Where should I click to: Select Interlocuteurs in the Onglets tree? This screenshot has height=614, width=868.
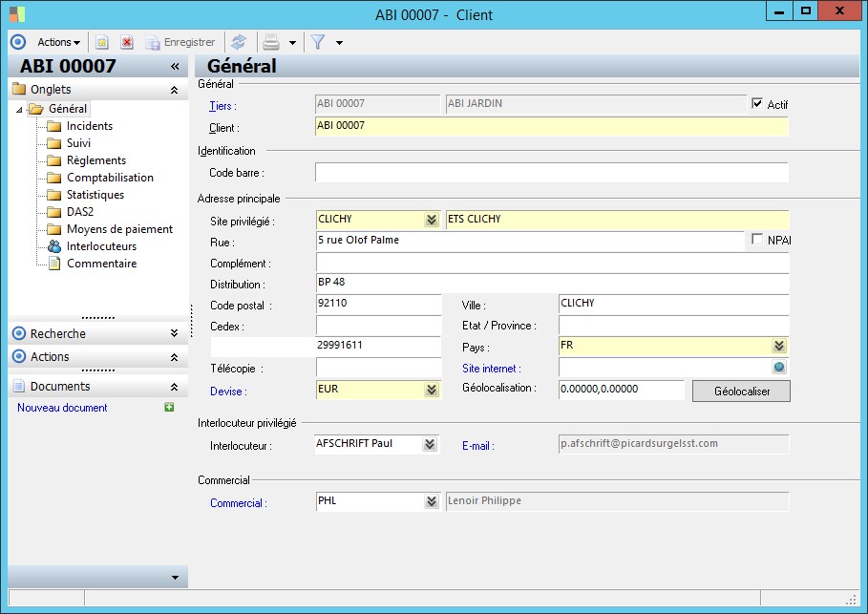[101, 246]
